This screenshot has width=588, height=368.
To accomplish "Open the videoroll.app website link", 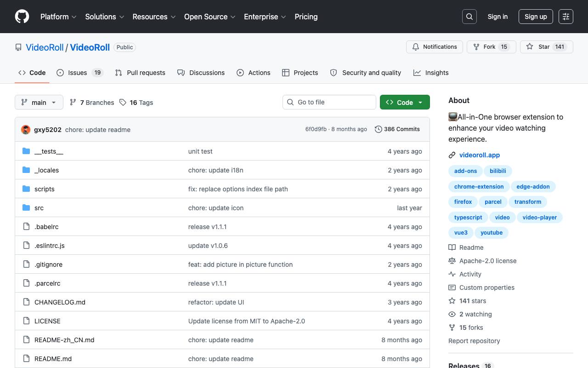I will click(480, 155).
